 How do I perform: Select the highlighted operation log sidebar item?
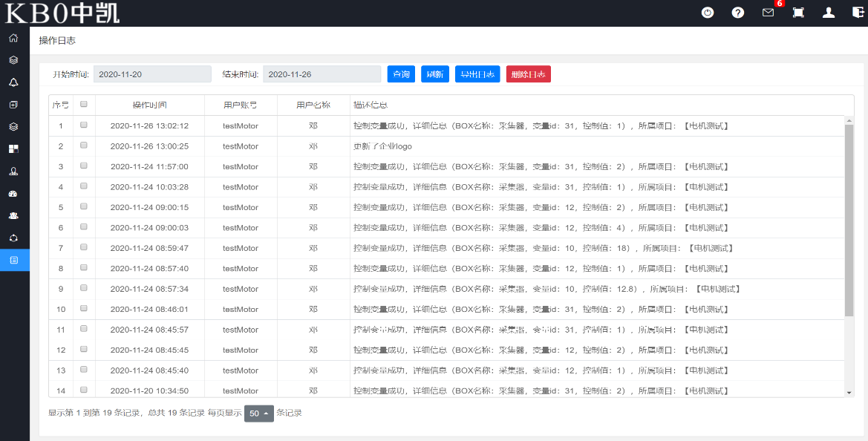[x=13, y=260]
